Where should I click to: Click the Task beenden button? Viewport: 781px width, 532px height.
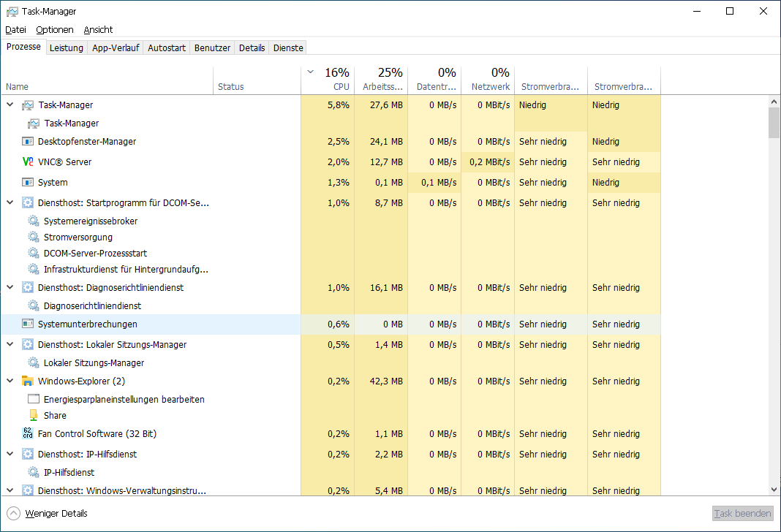[742, 513]
